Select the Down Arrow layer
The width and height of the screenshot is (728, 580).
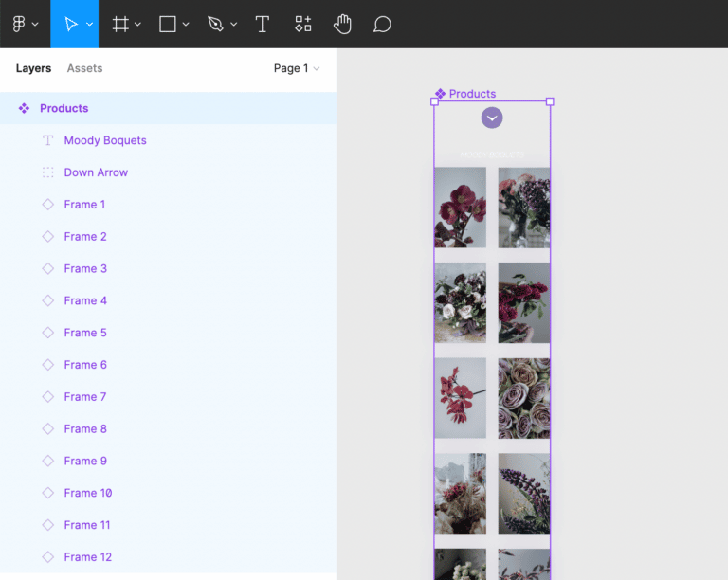pos(96,172)
